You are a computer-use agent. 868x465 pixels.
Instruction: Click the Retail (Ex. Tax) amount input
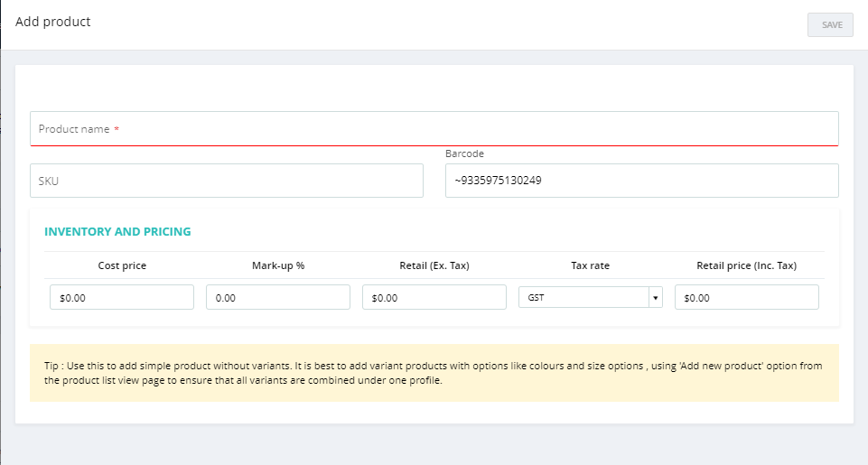434,297
